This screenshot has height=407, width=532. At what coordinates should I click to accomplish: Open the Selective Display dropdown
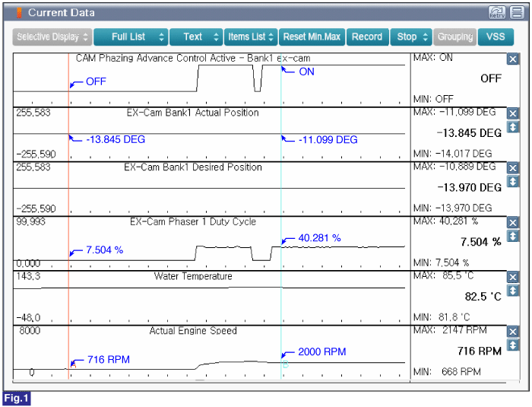[x=52, y=37]
